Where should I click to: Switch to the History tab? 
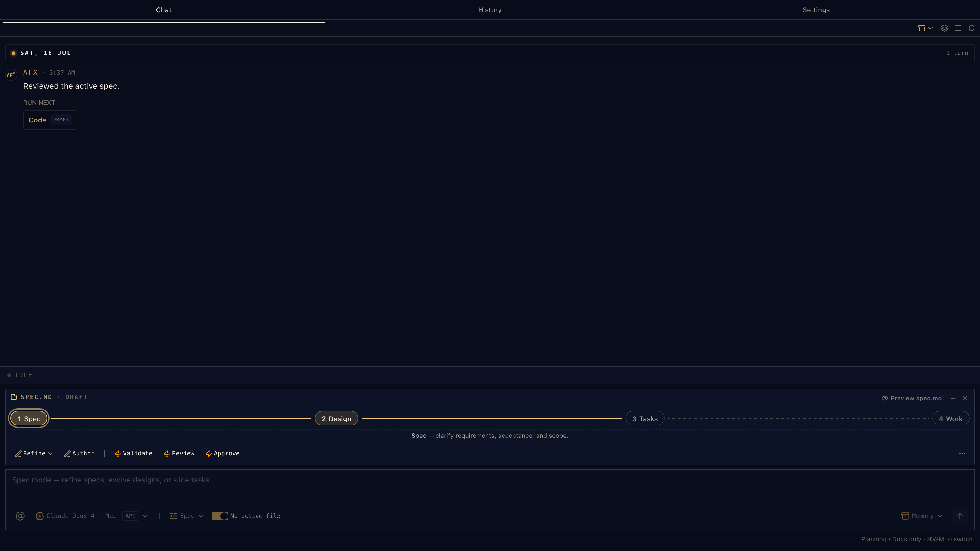tap(490, 10)
